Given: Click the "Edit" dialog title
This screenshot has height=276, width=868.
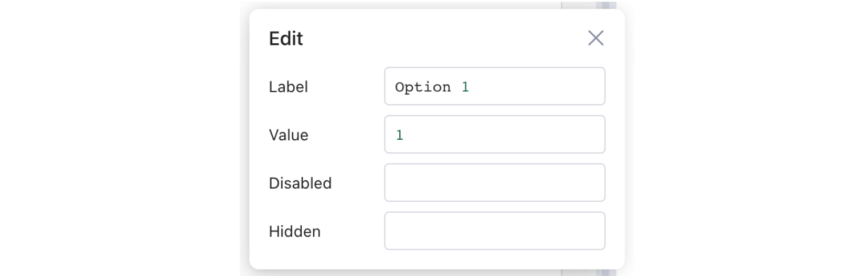Looking at the screenshot, I should [x=286, y=39].
